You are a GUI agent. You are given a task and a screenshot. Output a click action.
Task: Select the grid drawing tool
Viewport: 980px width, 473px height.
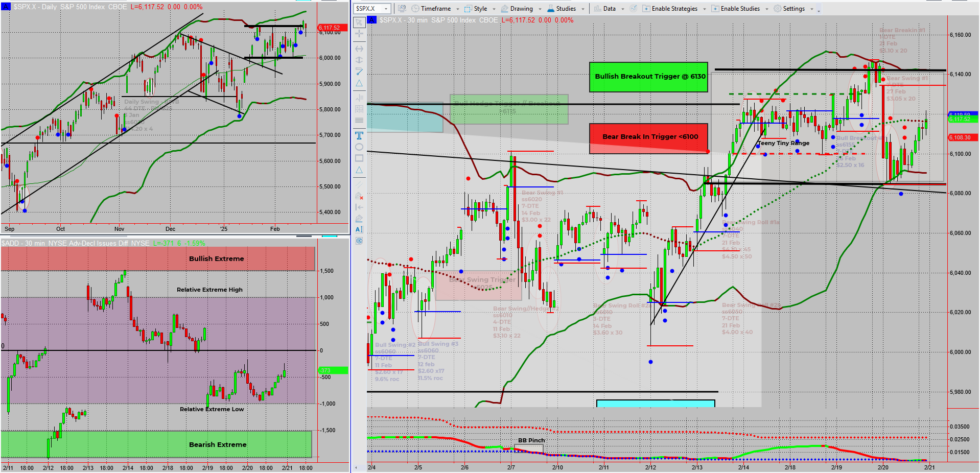pyautogui.click(x=359, y=109)
